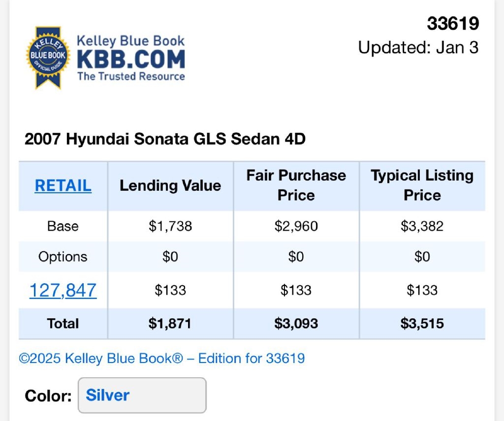The width and height of the screenshot is (504, 421).
Task: Click the $1,738 base lending value cell
Action: (x=170, y=226)
